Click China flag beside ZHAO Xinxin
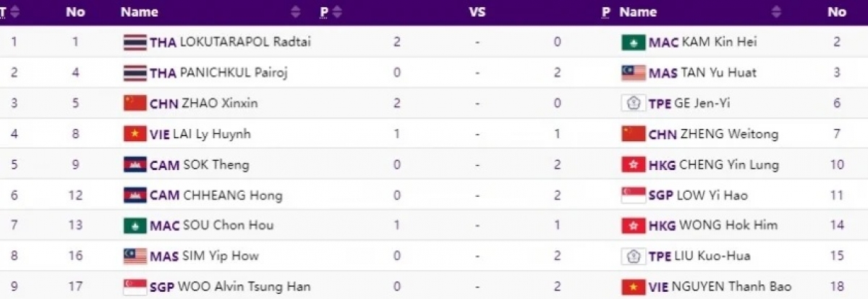The height and width of the screenshot is (299, 868). point(135,103)
